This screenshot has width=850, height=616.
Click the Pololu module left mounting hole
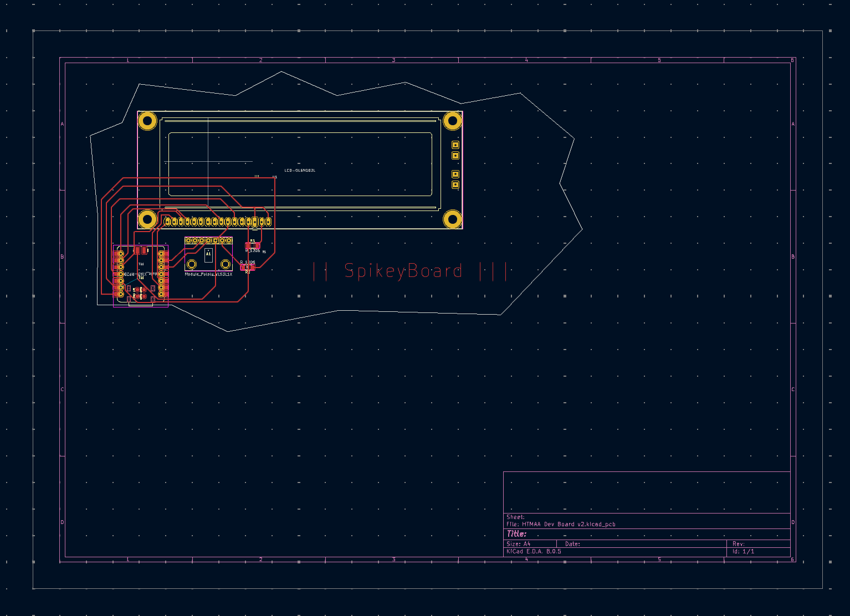tap(192, 264)
